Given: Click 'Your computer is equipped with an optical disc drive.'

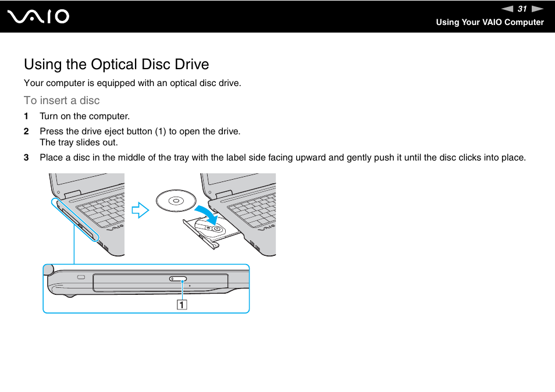Looking at the screenshot, I should (133, 83).
